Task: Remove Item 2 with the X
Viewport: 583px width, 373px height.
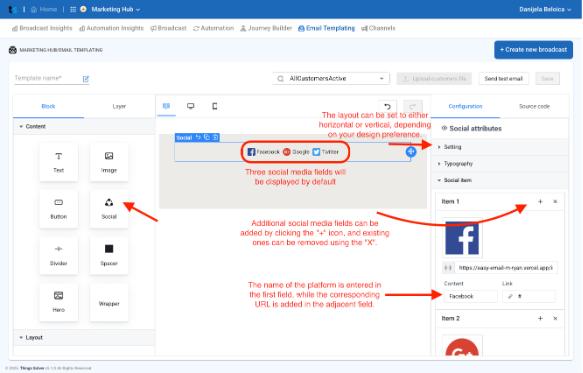Action: pyautogui.click(x=555, y=318)
